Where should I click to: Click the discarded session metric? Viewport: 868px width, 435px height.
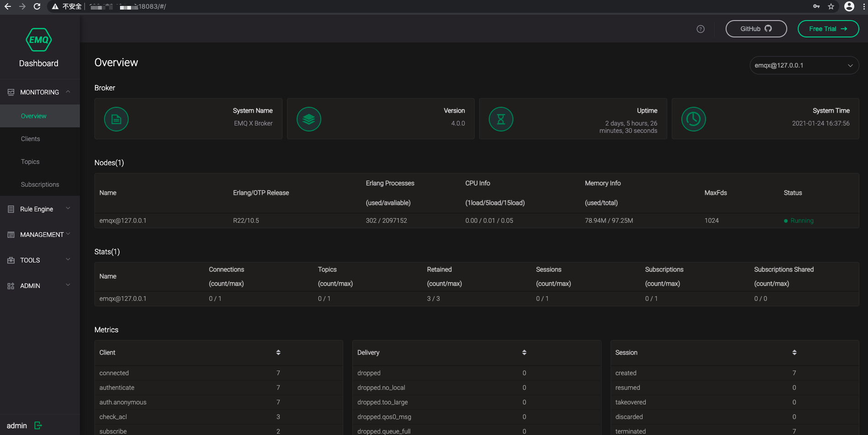(x=735, y=417)
